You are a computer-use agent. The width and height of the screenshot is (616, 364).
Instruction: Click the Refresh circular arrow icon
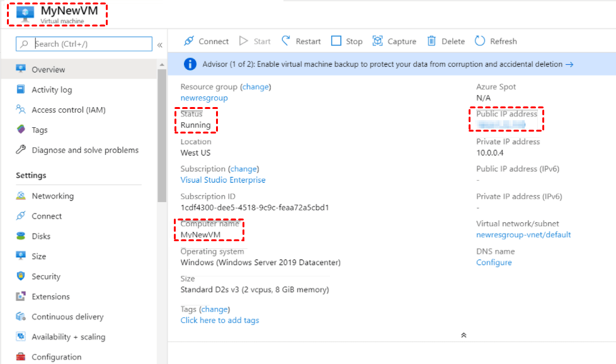[480, 41]
